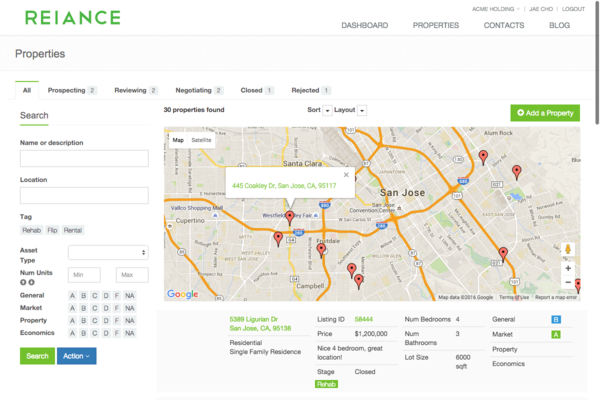
Task: Select General grade A filter
Action: pos(72,296)
